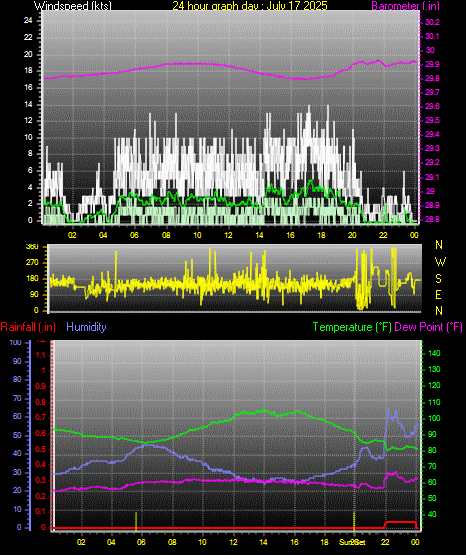This screenshot has width=466, height=555.
Task: Click the "24" windspeed scale value
Action: (28, 21)
